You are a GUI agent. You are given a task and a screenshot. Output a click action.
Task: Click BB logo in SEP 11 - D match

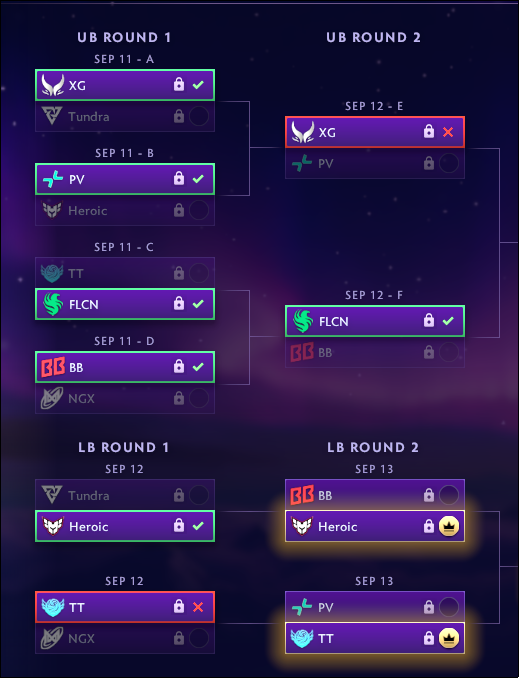pyautogui.click(x=53, y=367)
